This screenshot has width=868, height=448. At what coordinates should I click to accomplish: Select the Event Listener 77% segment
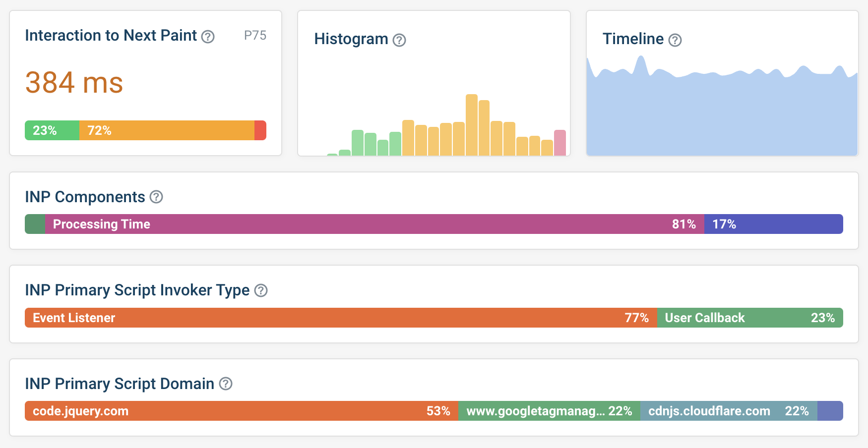click(x=341, y=318)
